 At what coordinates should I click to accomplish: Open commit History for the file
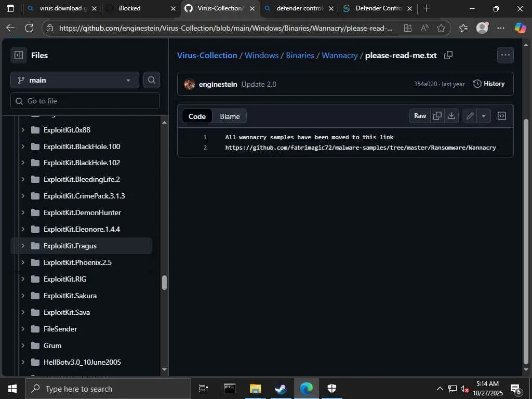click(489, 84)
